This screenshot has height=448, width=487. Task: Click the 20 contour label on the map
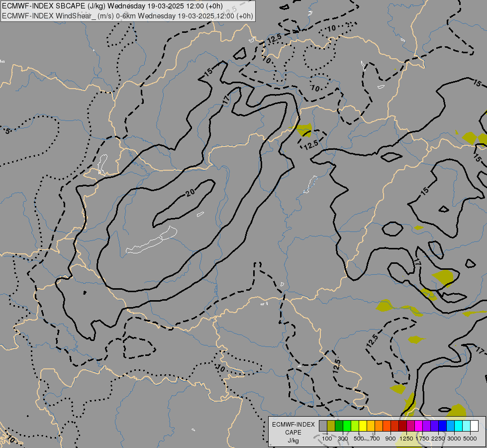pos(191,193)
